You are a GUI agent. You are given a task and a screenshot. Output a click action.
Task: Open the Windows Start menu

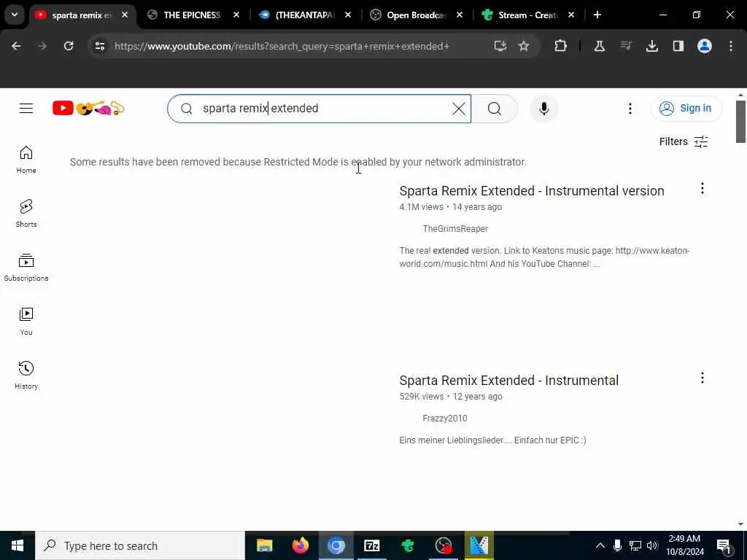tap(18, 545)
